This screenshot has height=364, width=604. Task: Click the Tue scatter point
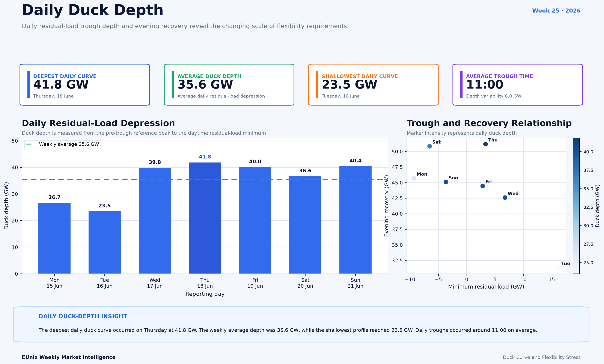pos(558,268)
